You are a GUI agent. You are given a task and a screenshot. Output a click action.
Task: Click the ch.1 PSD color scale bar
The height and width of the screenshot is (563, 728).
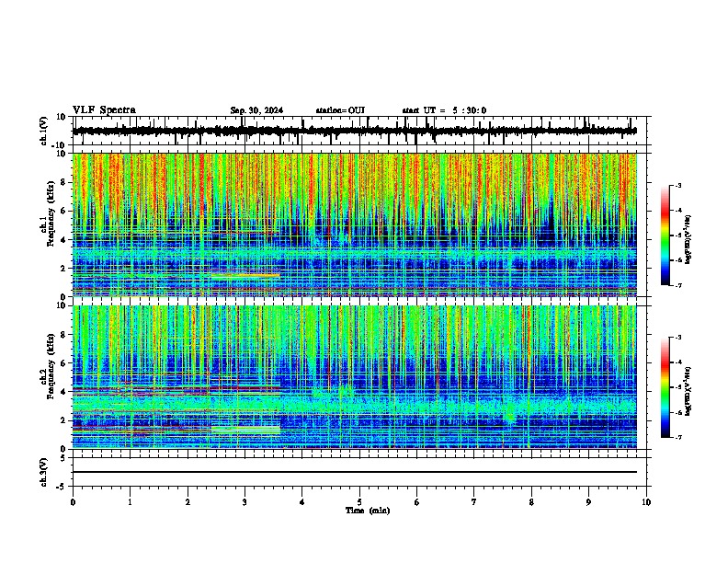[x=665, y=236]
